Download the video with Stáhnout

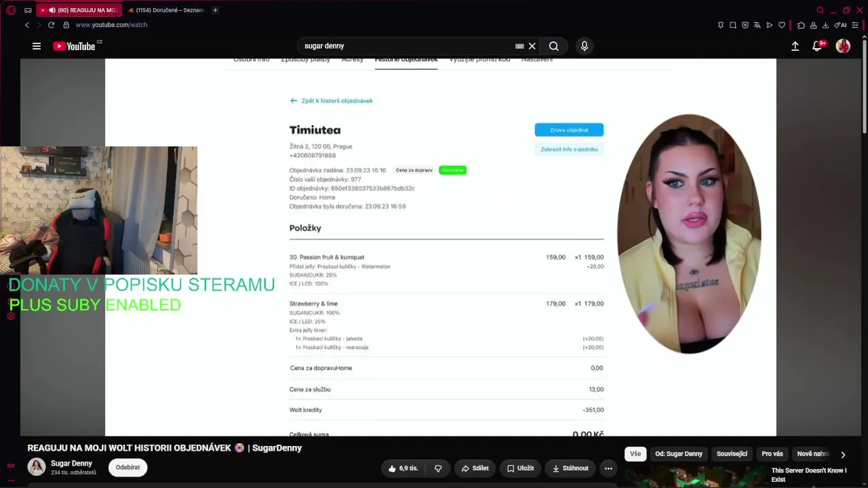(570, 468)
